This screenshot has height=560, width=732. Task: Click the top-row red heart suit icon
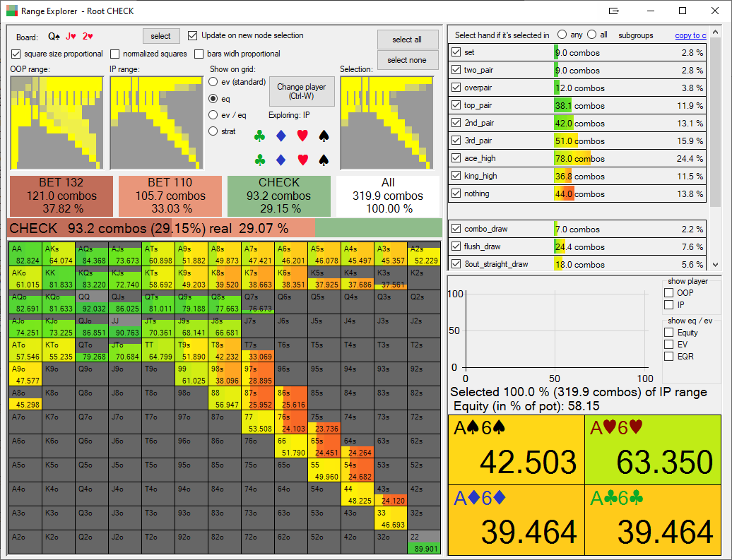(x=302, y=136)
